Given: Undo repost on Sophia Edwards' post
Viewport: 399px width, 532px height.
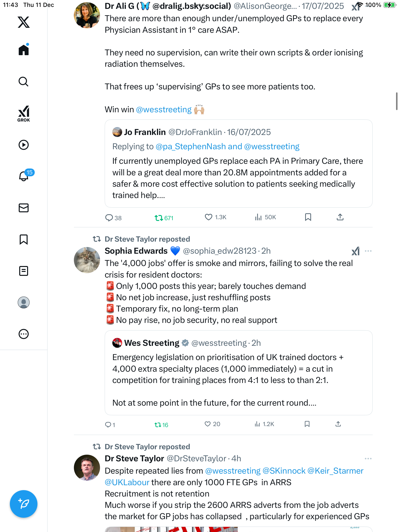Looking at the screenshot, I should (158, 425).
